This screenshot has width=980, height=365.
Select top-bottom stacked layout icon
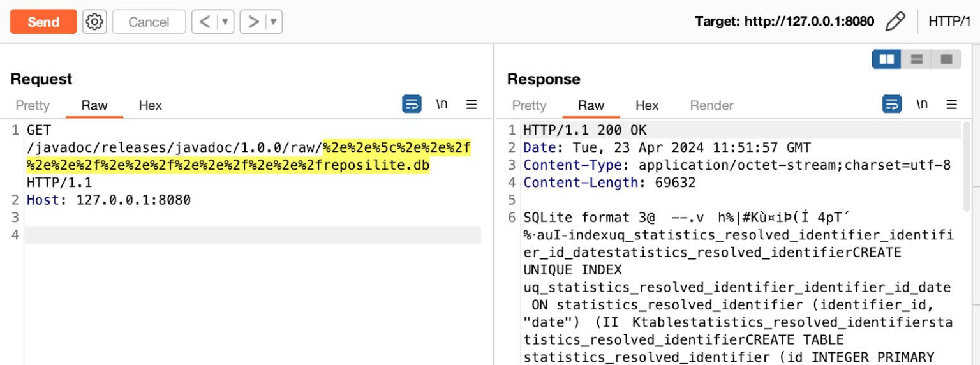[x=917, y=59]
